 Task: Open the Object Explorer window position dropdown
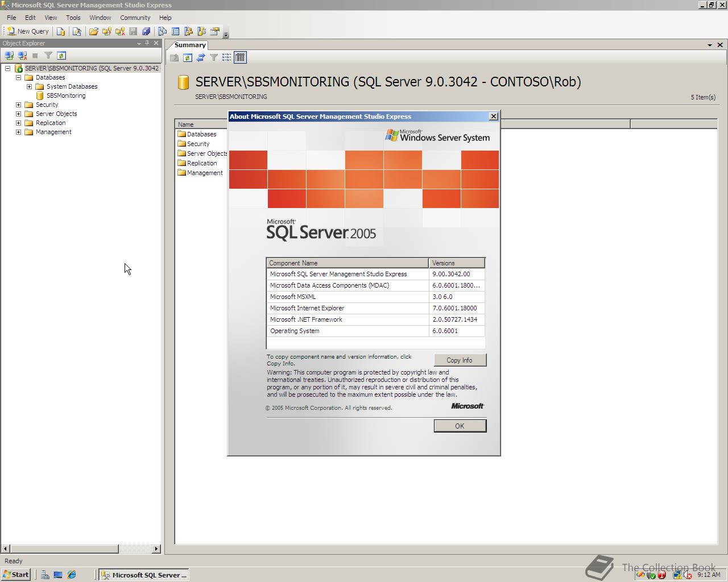[x=139, y=43]
